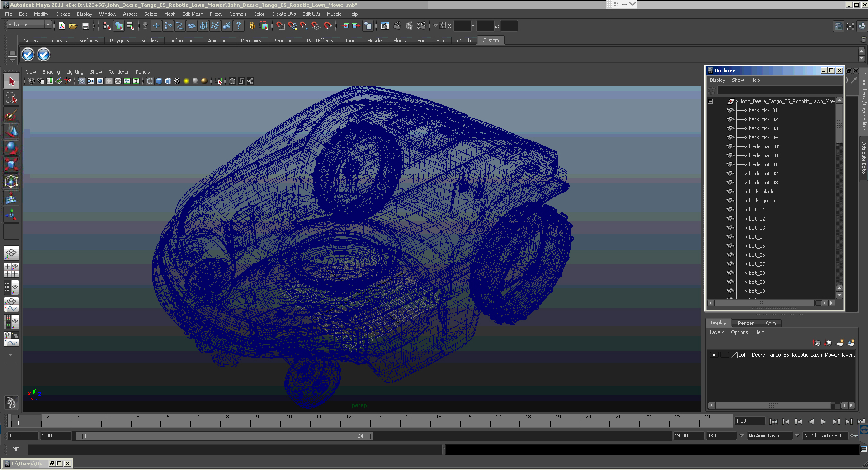868x470 pixels.
Task: Click the question mark selection mask icon
Action: click(x=239, y=26)
